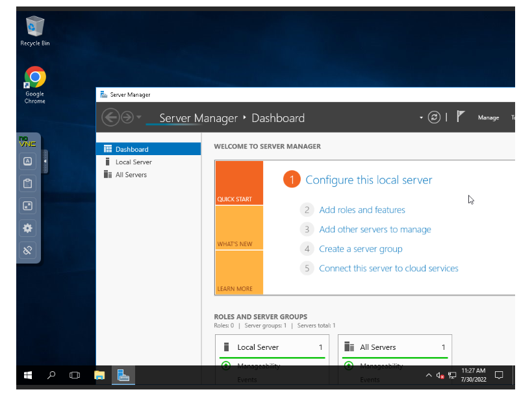The image size is (532, 394).
Task: Expand the dropdown arrow left of refresh icon
Action: point(421,117)
